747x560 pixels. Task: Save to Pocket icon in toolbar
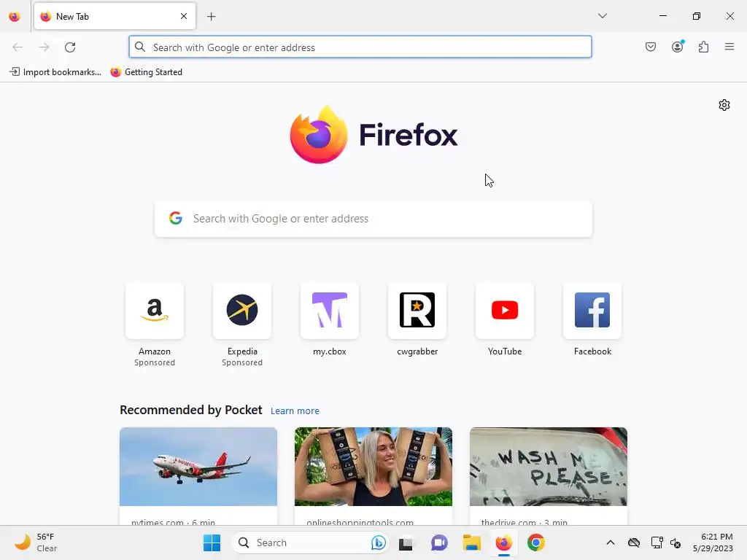(651, 47)
